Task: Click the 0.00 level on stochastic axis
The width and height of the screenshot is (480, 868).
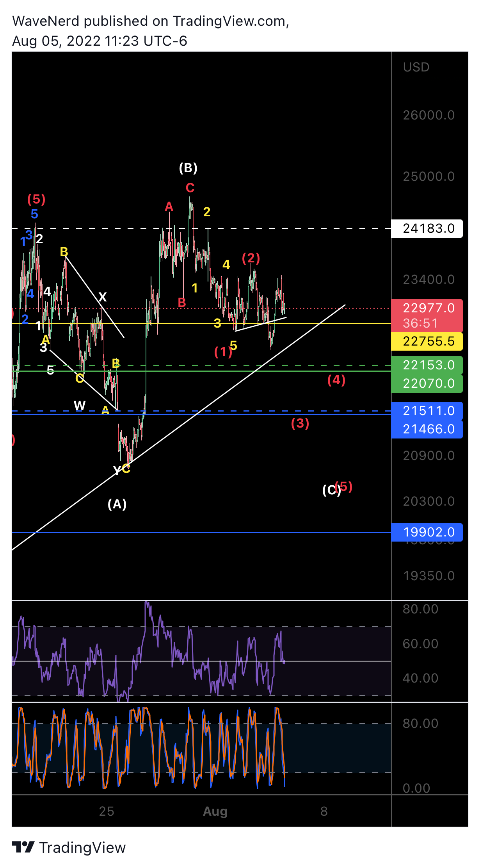Action: 416,788
